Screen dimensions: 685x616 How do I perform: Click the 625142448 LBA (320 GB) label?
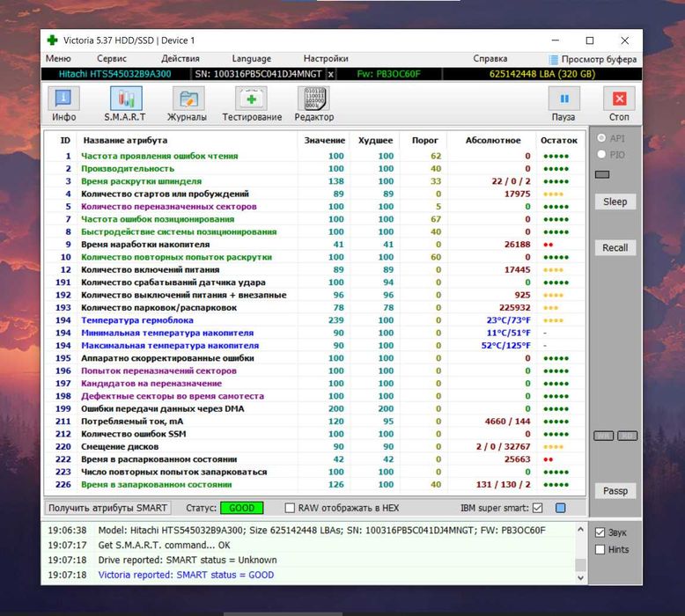tap(542, 74)
